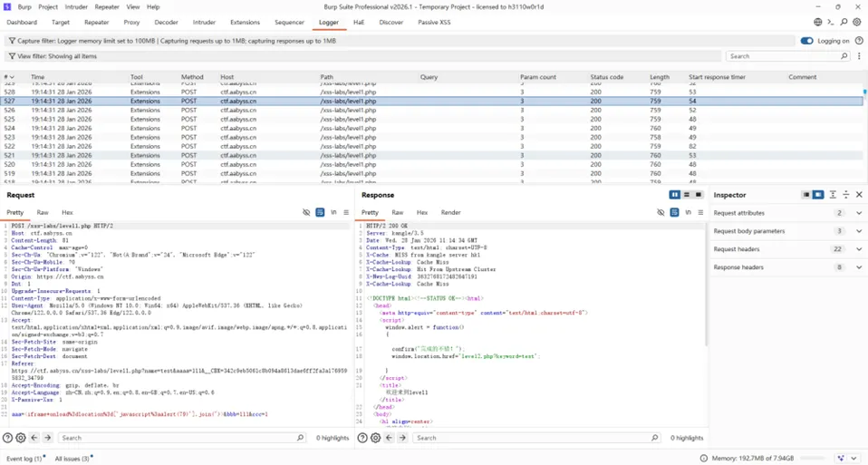Sort by the # column dropdown arrow

pyautogui.click(x=12, y=78)
